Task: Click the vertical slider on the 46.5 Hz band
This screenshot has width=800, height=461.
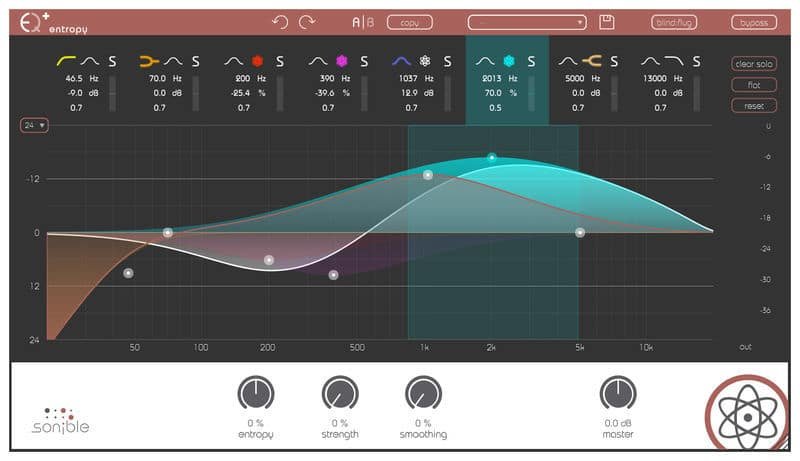Action: tap(112, 93)
